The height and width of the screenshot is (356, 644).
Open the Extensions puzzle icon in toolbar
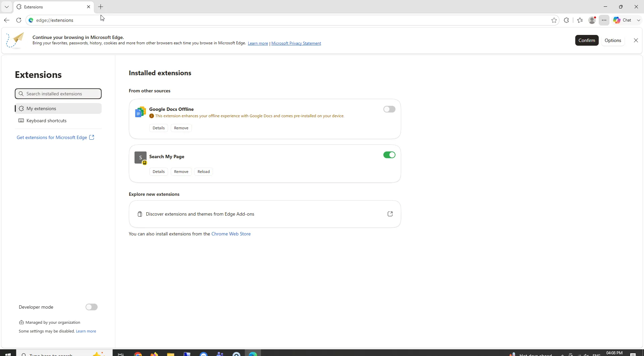coord(567,20)
